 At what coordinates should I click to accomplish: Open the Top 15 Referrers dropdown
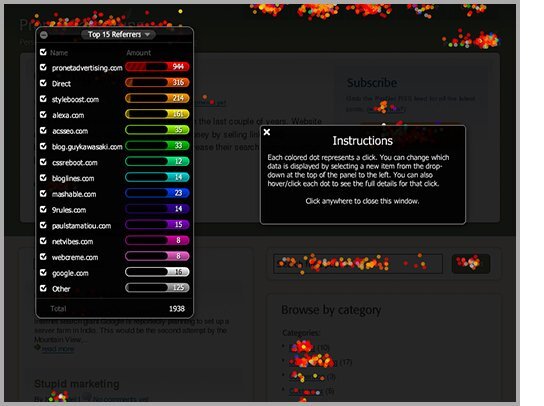pos(118,34)
